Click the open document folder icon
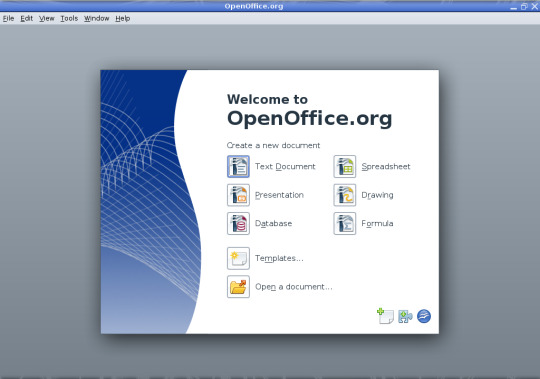The image size is (540, 379). pyautogui.click(x=238, y=287)
